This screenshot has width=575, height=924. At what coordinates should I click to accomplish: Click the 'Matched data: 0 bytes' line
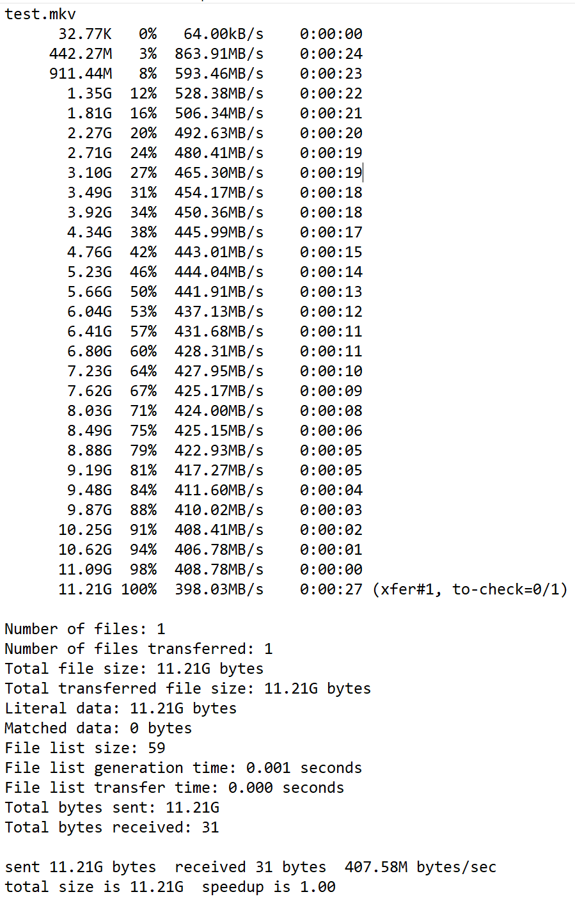[x=98, y=728]
